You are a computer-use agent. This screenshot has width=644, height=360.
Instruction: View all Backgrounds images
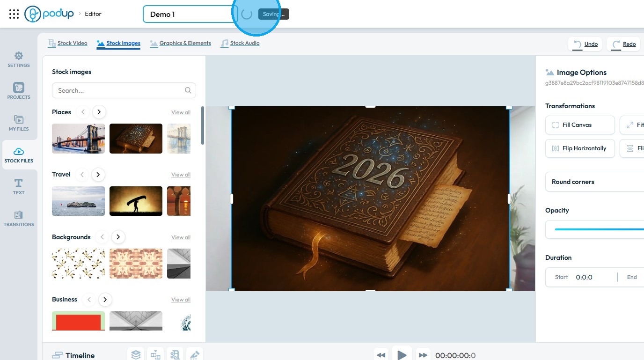(x=181, y=237)
